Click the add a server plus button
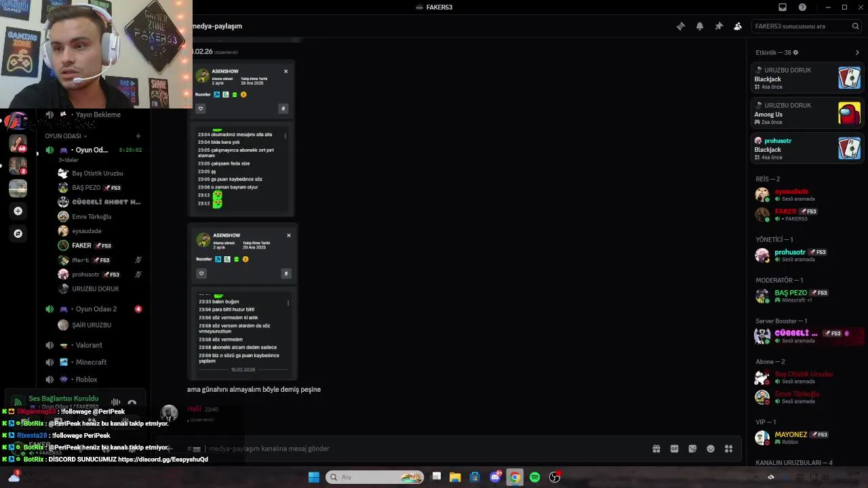Screen dimensions: 868x488 tap(18, 211)
